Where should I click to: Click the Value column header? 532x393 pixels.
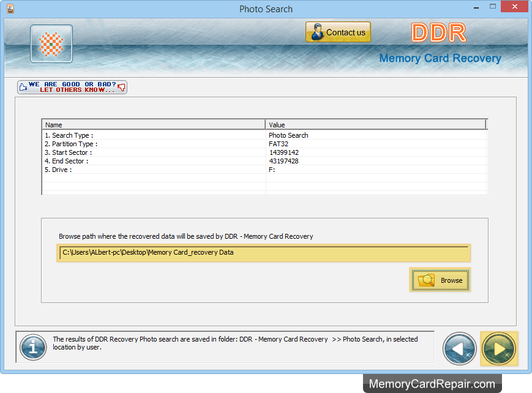click(376, 124)
